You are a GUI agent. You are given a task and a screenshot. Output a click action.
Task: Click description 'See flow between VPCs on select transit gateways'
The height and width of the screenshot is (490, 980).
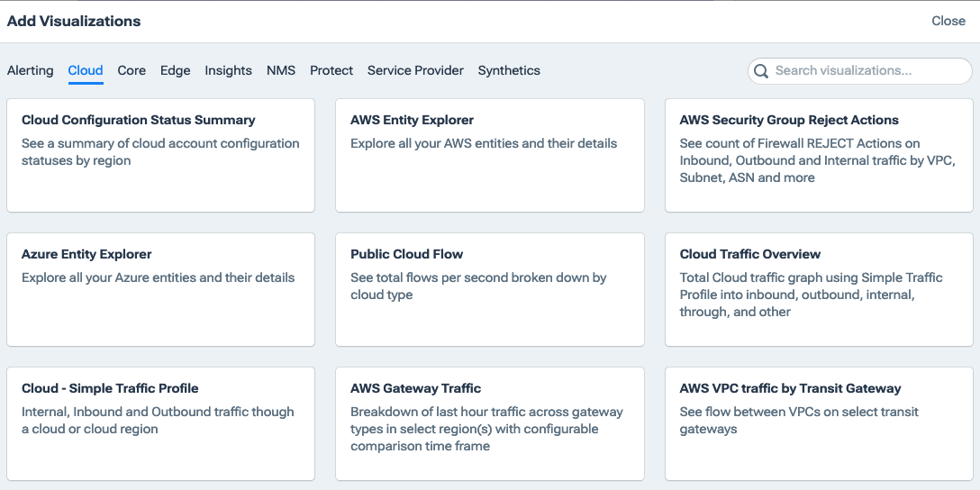799,420
